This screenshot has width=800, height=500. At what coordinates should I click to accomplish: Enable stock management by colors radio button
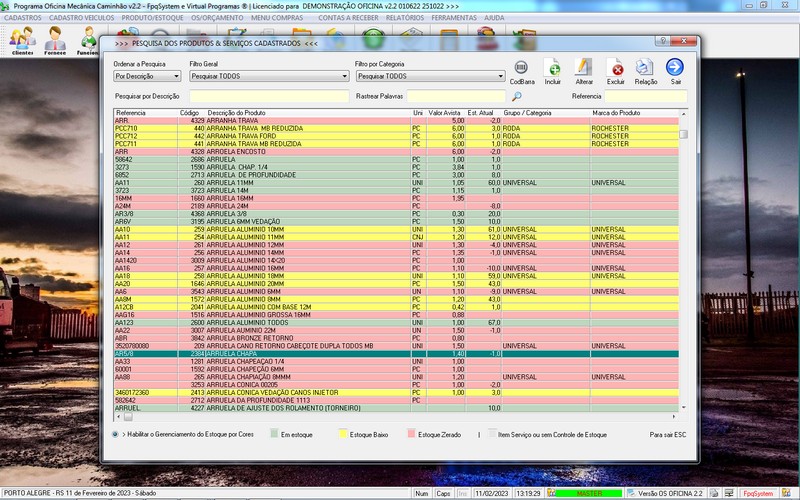pos(117,435)
